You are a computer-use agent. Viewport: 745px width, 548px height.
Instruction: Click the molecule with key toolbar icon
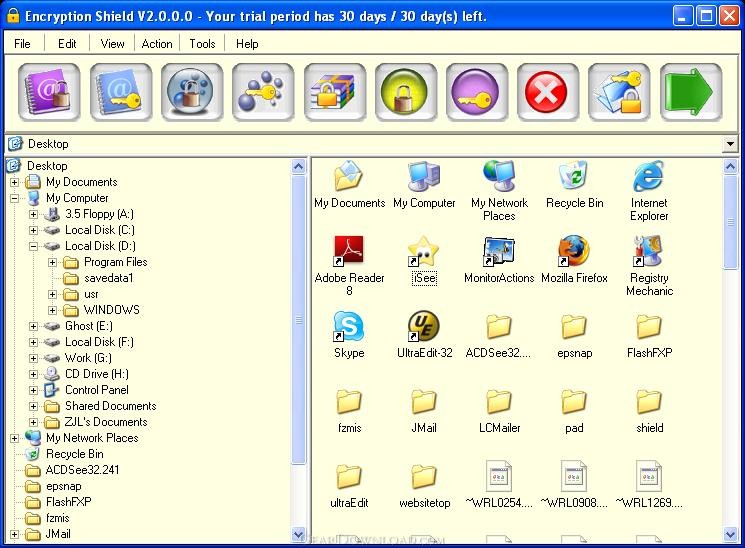[263, 92]
